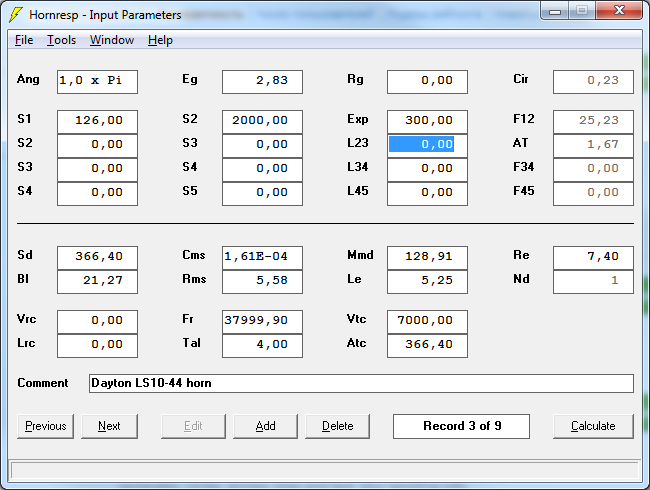The image size is (650, 490).
Task: Click the Hornresp lightning bolt title icon
Action: [16, 15]
